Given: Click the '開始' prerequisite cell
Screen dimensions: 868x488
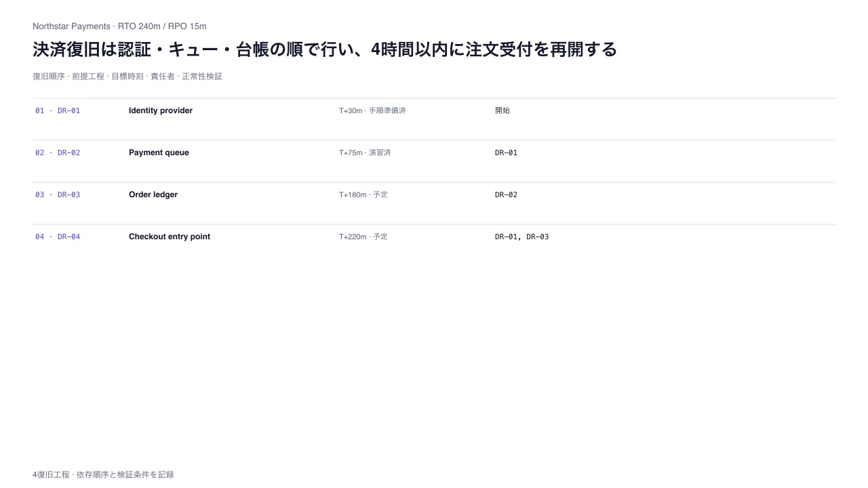Looking at the screenshot, I should pos(502,110).
